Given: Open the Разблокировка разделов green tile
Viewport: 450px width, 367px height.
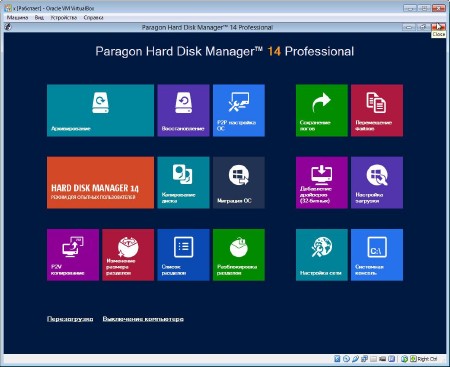Looking at the screenshot, I should pyautogui.click(x=239, y=255).
